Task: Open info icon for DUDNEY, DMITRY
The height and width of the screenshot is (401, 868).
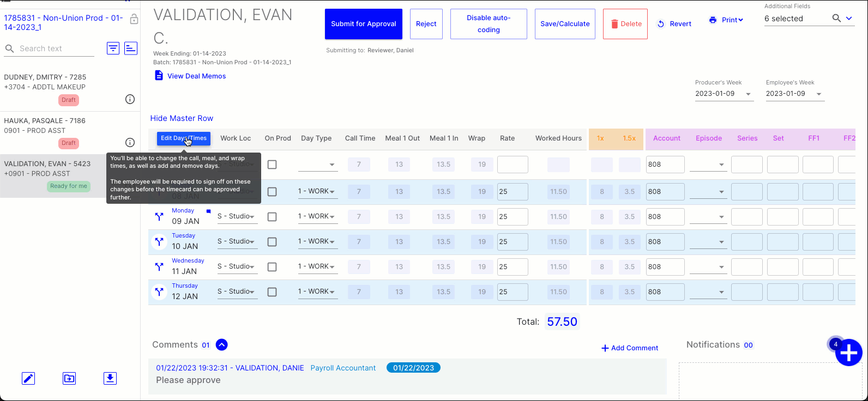Action: [x=130, y=99]
